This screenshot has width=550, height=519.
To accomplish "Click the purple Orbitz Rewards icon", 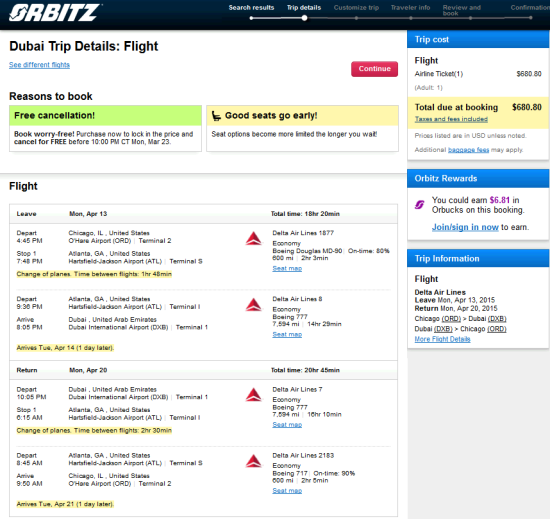I will point(420,204).
